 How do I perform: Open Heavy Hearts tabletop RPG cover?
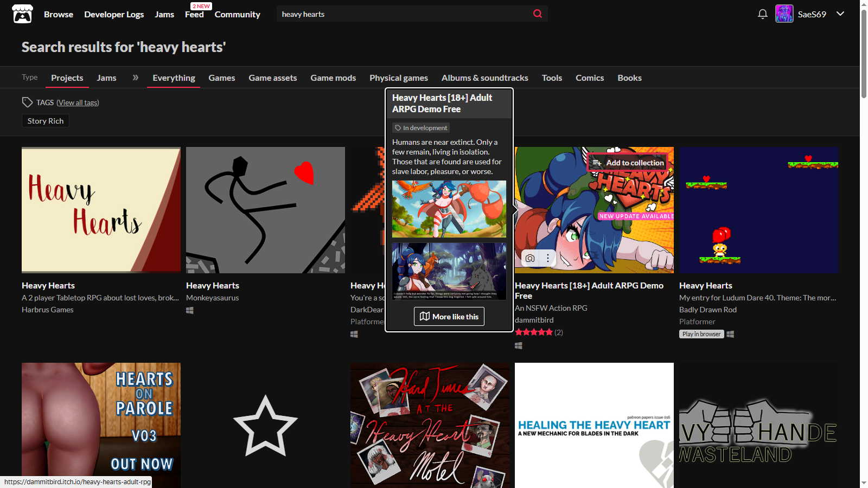click(101, 210)
